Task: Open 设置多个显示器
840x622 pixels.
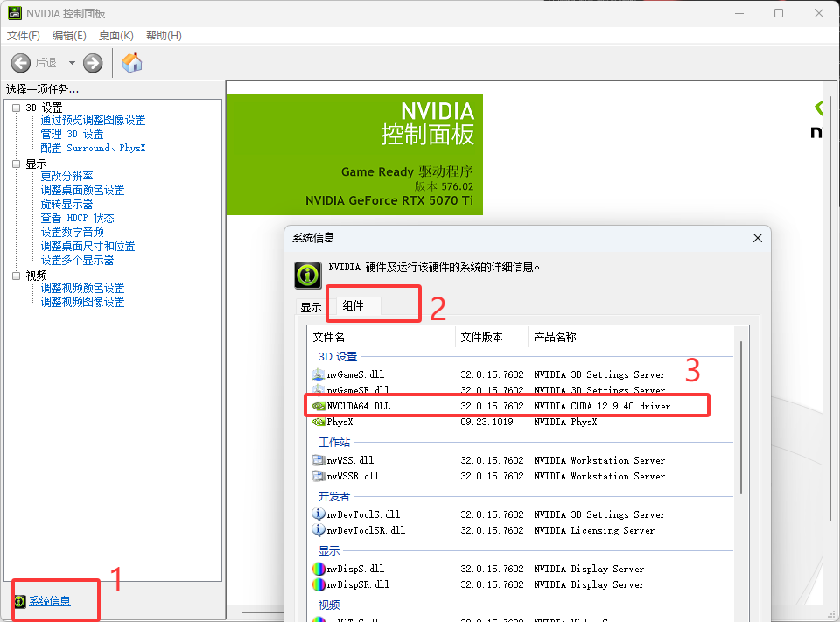Action: coord(77,260)
